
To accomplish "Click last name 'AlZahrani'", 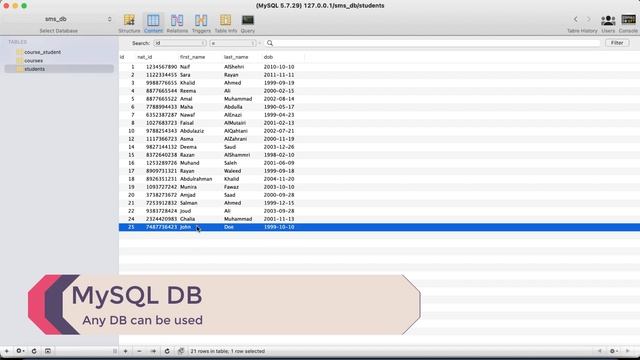I will [235, 139].
